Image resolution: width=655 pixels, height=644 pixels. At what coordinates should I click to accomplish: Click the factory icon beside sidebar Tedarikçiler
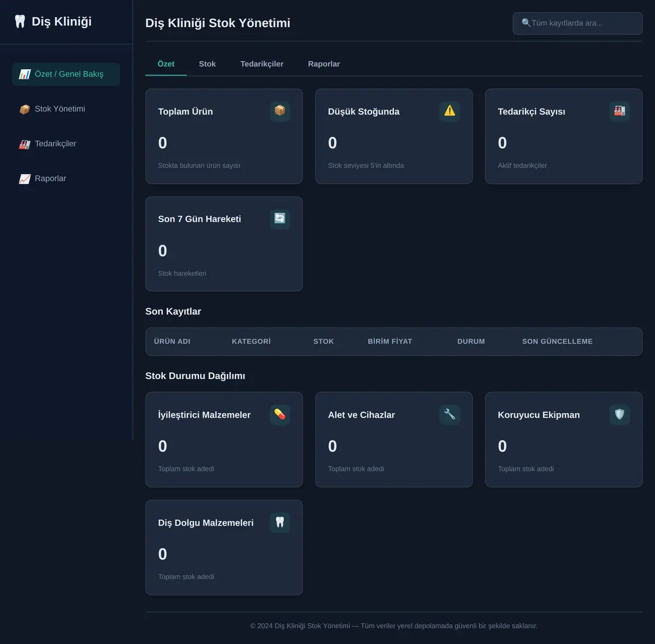tap(25, 144)
